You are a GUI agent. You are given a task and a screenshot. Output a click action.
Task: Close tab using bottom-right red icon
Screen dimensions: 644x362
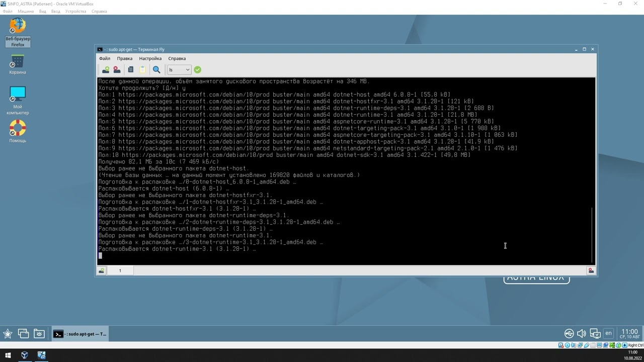pos(591,270)
